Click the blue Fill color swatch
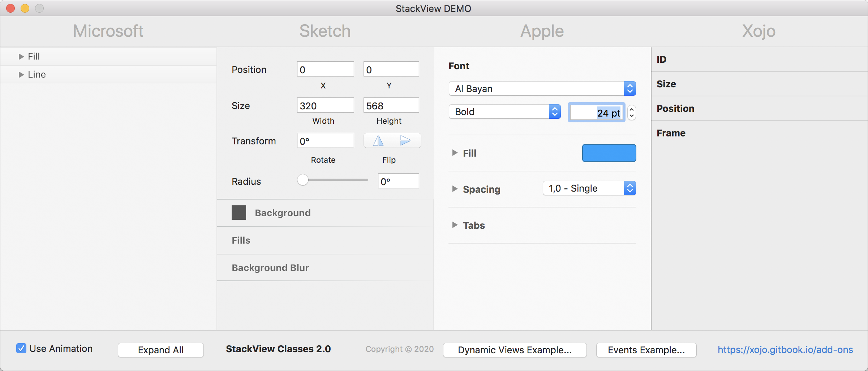The width and height of the screenshot is (868, 371). click(x=609, y=153)
